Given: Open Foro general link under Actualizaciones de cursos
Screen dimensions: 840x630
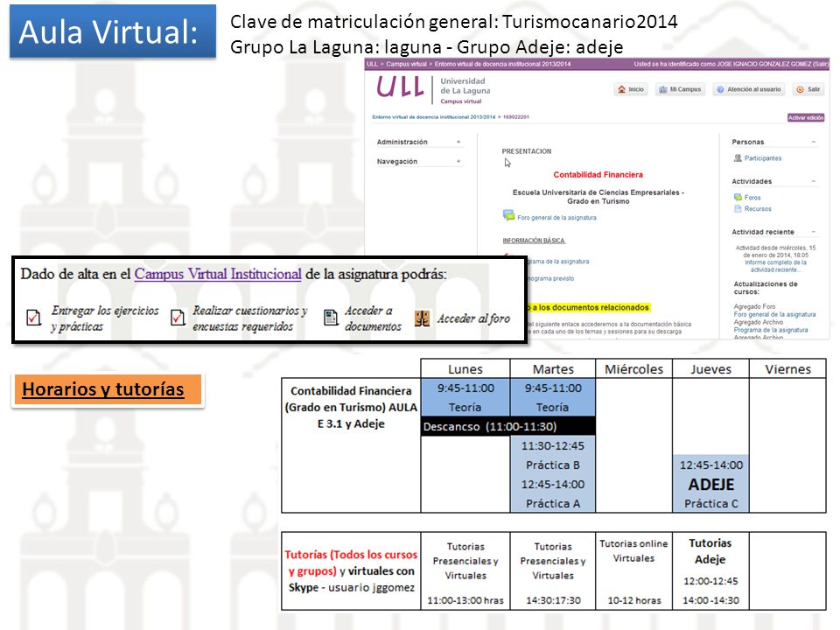Looking at the screenshot, I should [x=774, y=314].
